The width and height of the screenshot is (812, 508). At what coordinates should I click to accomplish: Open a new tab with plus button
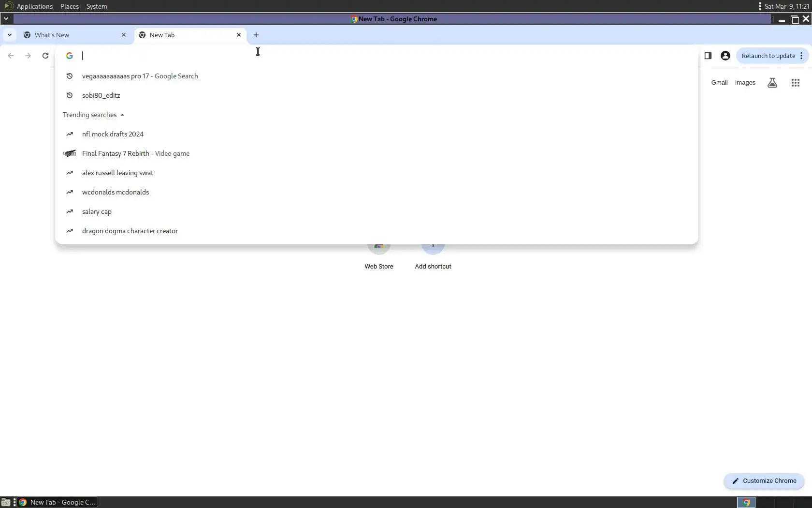(x=256, y=35)
